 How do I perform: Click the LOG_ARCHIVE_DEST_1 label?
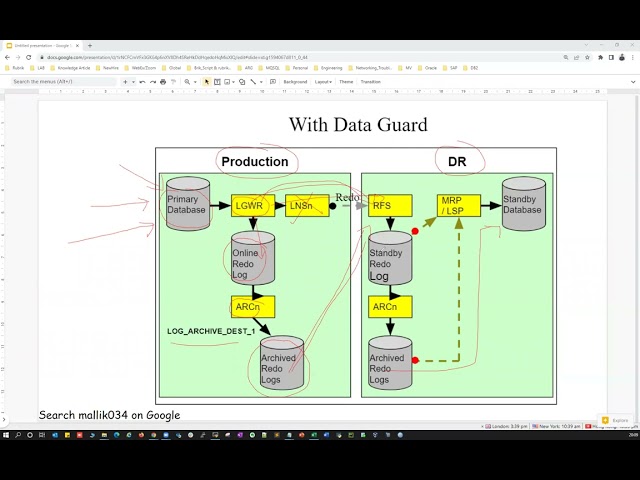pos(211,331)
